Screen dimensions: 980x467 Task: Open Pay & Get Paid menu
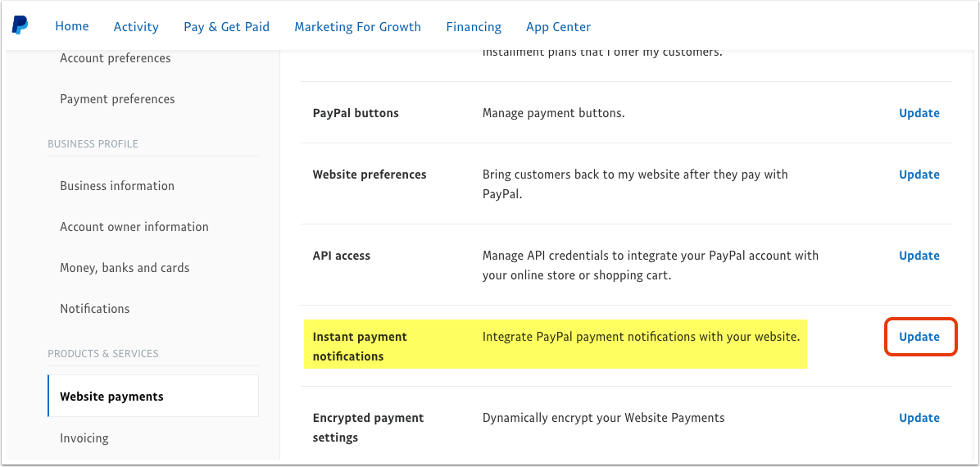tap(226, 27)
